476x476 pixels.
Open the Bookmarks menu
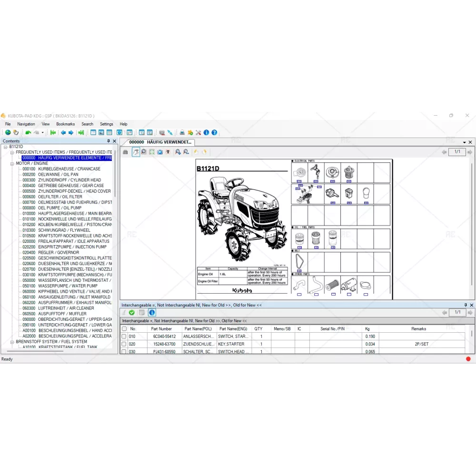tap(65, 124)
